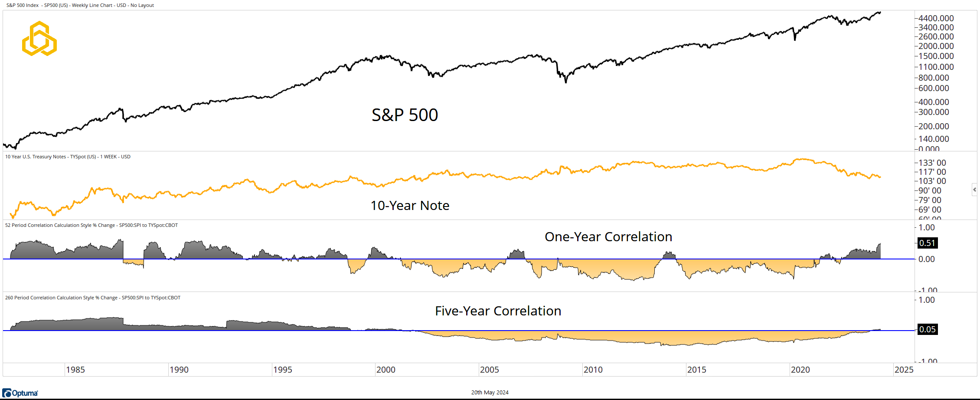
Task: Click the 133' 00 Treasury price scale label
Action: (x=932, y=163)
